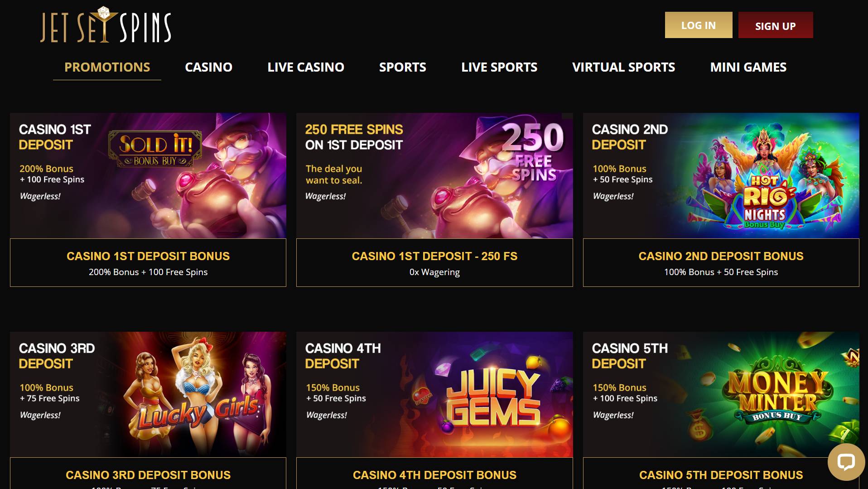Open the Casino 1st Deposit Bonus link
868x489 pixels.
pos(148,256)
